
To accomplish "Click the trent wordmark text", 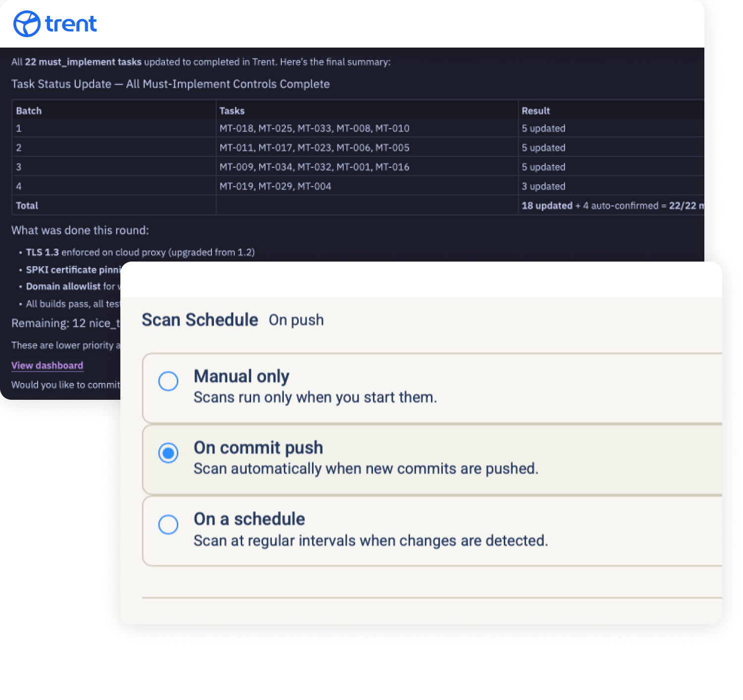I will 71,24.
